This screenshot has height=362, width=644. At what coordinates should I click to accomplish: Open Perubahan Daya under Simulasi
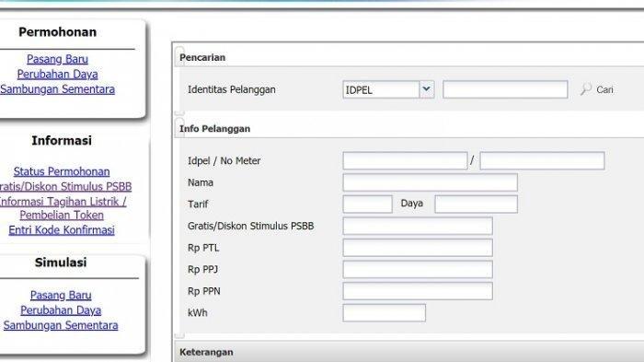click(x=61, y=310)
